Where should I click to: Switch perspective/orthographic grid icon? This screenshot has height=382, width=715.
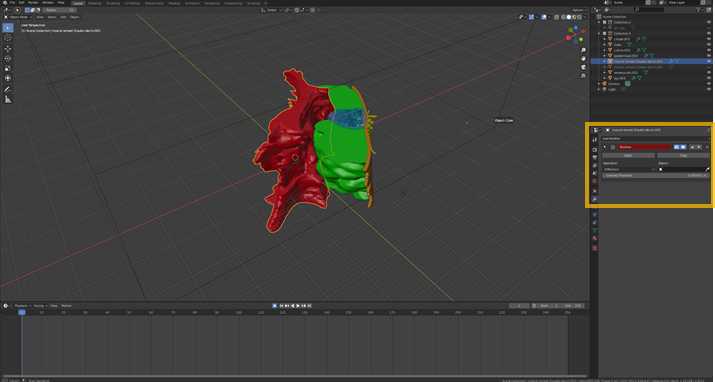[583, 75]
